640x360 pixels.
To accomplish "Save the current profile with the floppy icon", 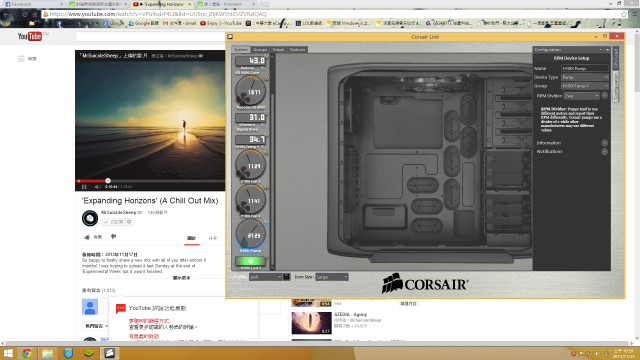I will [286, 277].
